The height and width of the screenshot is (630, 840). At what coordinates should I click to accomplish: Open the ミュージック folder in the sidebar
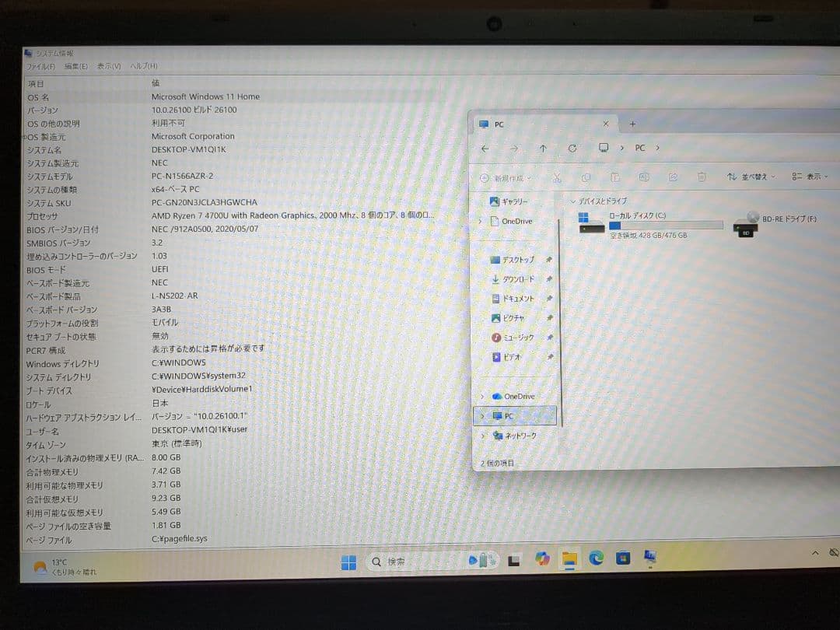[519, 338]
